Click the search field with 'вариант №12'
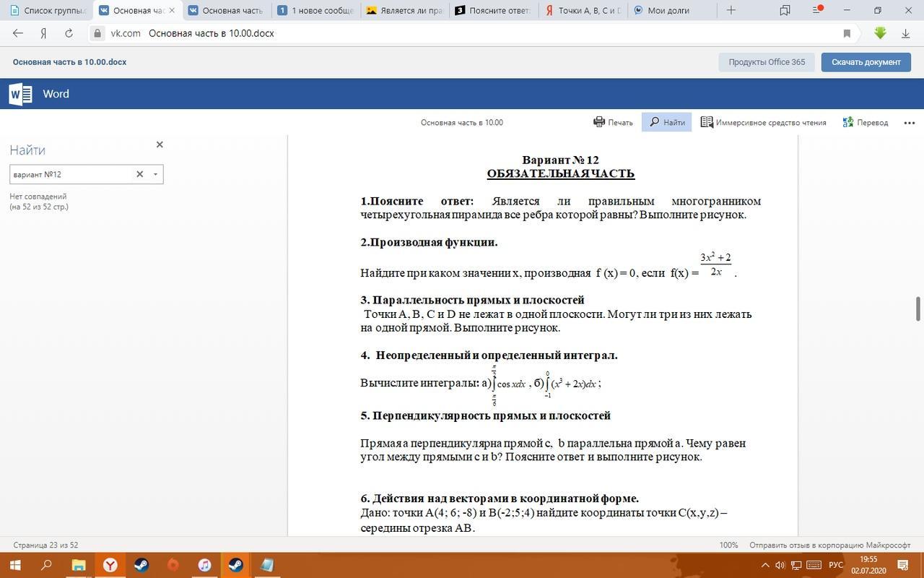This screenshot has width=924, height=578. (x=71, y=174)
